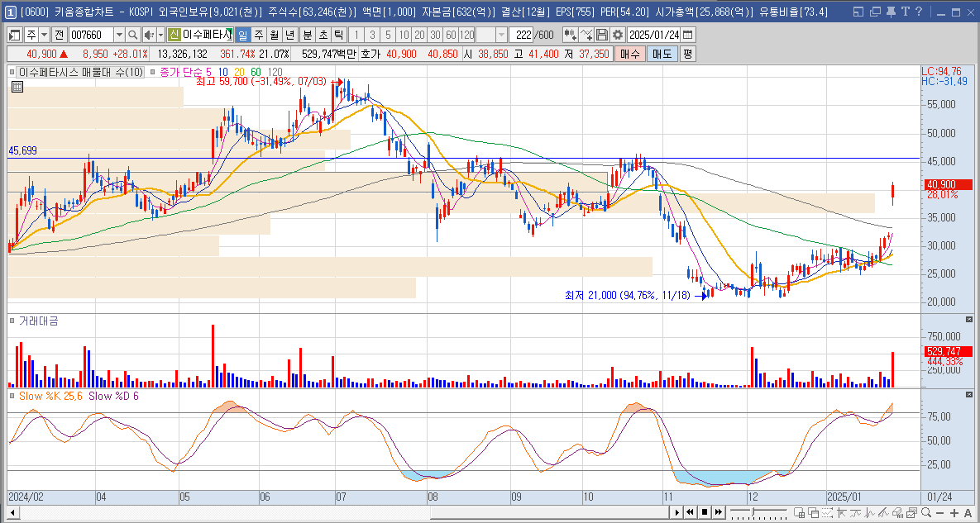This screenshot has height=523, width=980.
Task: Open the calendar date picker icon
Action: tap(687, 35)
